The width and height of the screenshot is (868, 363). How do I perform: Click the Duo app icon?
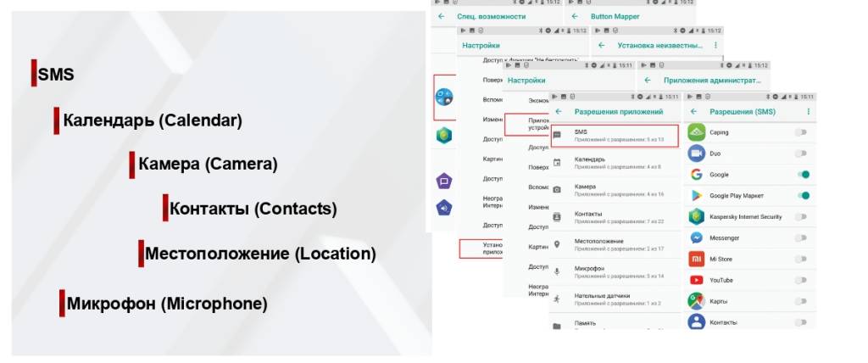point(696,154)
